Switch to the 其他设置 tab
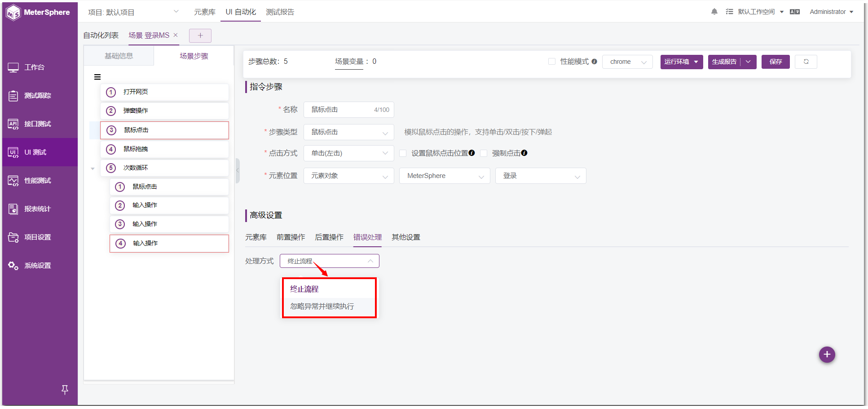The height and width of the screenshot is (409, 868). coord(406,237)
